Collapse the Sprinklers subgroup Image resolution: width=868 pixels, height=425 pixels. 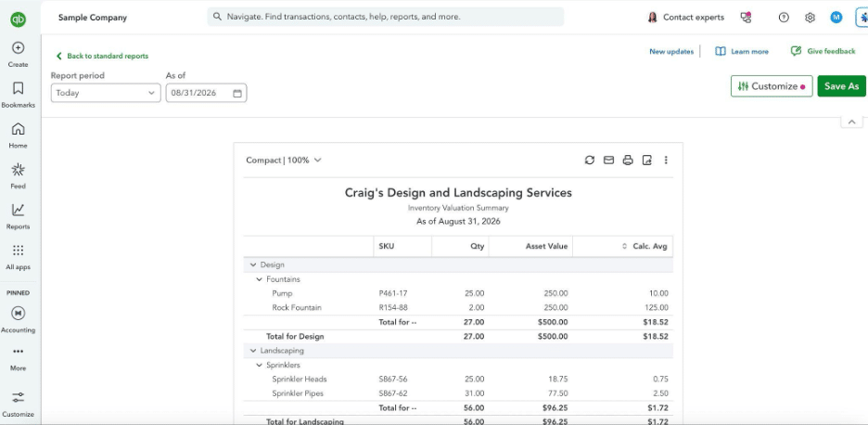259,366
